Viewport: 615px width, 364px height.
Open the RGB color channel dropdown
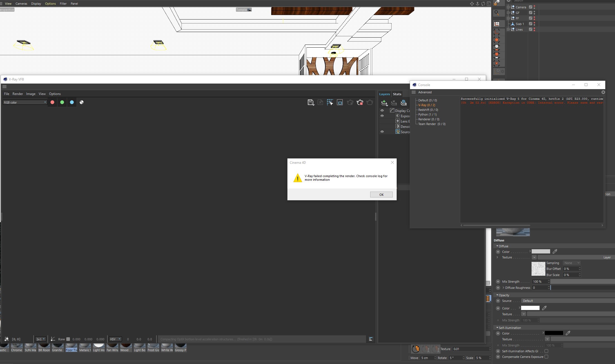point(25,102)
